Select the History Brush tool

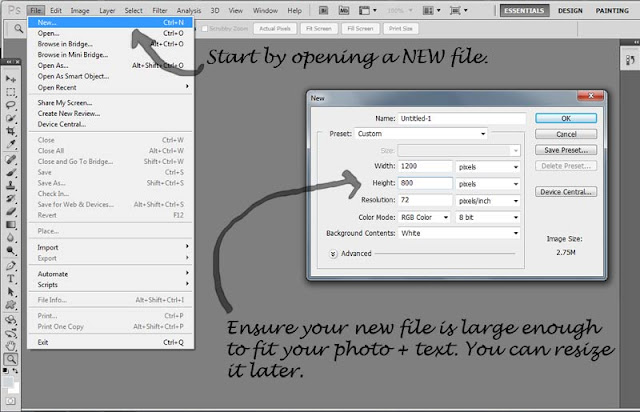tap(11, 198)
